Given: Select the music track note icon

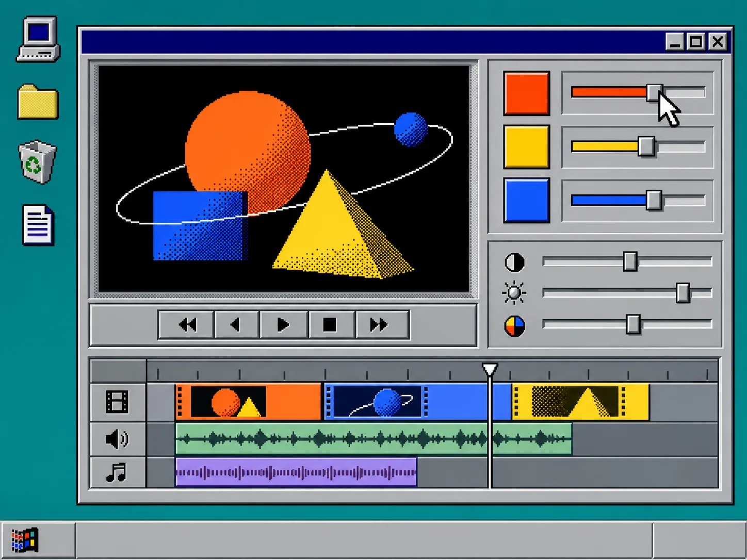Looking at the screenshot, I should pyautogui.click(x=117, y=472).
